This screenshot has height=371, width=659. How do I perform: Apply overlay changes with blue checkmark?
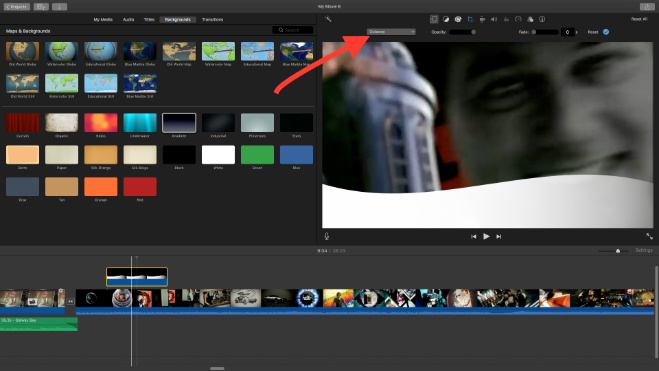pos(606,32)
